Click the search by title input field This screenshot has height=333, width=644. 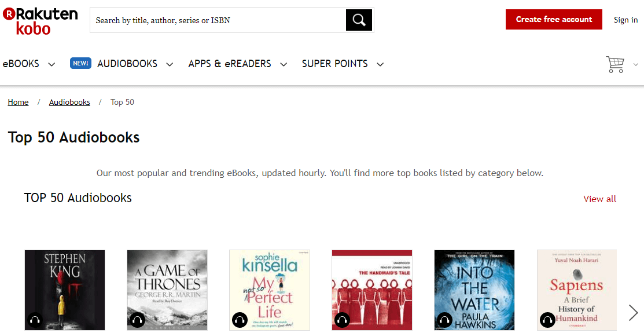tap(218, 20)
